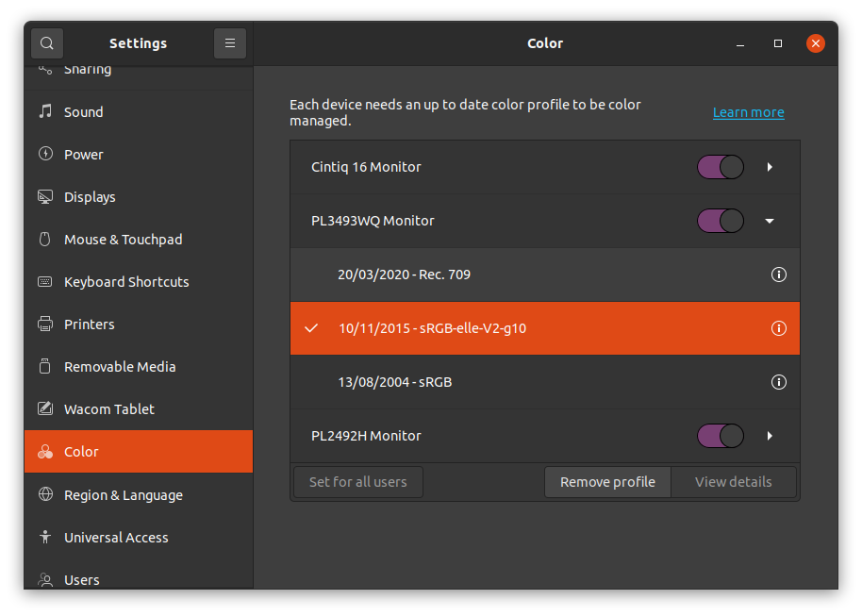The height and width of the screenshot is (616, 862).
Task: Toggle color management for Cintiq 16 Monitor
Action: pyautogui.click(x=720, y=166)
